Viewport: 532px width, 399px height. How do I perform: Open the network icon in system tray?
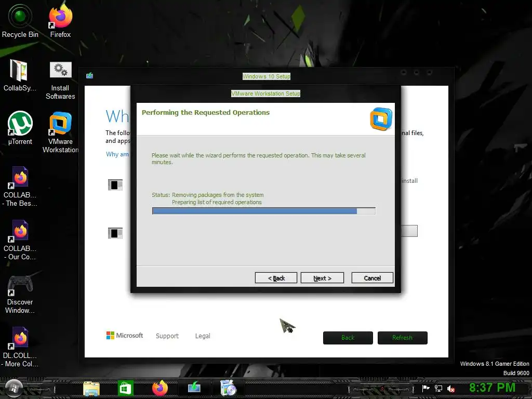pos(438,389)
